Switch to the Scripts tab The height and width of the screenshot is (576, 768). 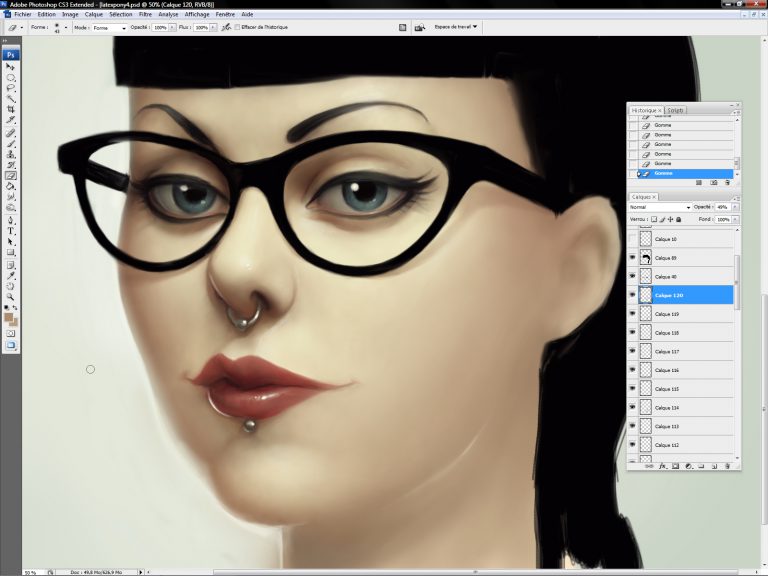[x=676, y=110]
